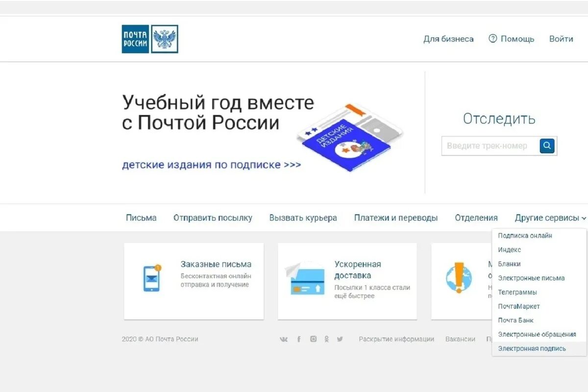Click the double-headed eagle emblem
The image size is (588, 392).
coord(165,39)
